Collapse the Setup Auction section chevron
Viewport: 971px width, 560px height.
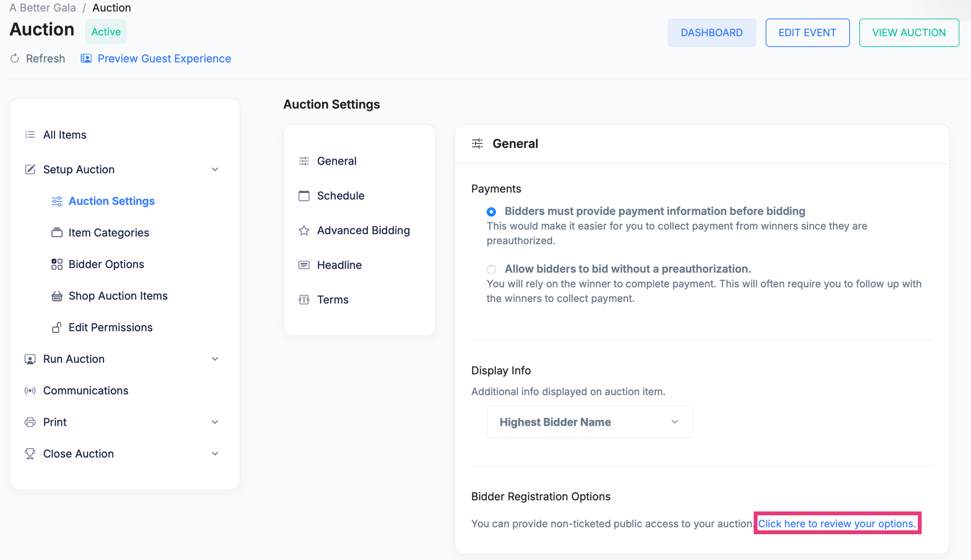click(x=215, y=169)
